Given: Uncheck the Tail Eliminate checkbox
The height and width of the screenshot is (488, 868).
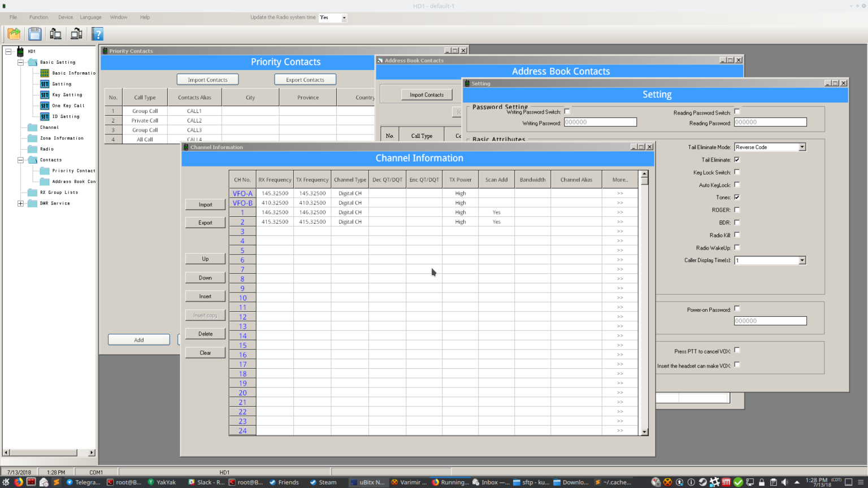Looking at the screenshot, I should tap(737, 160).
